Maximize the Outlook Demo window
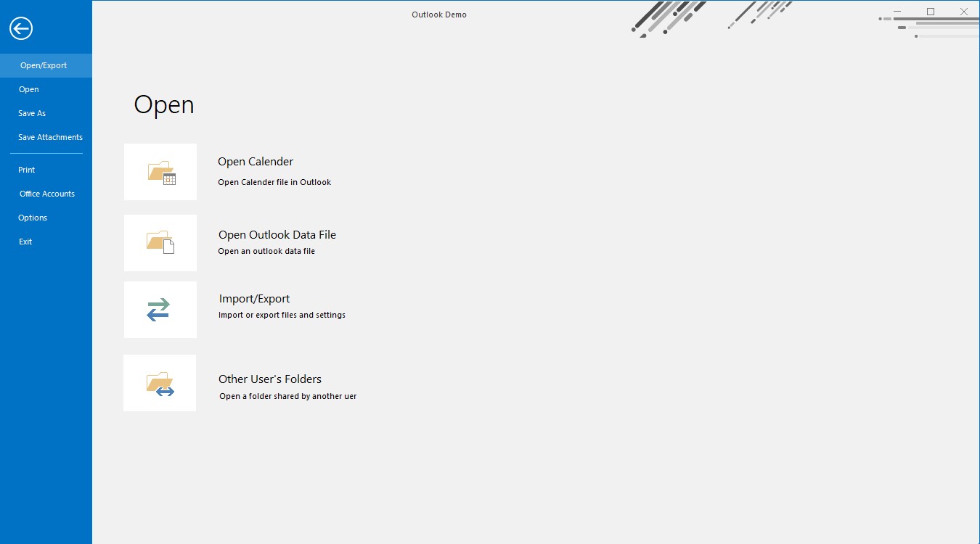This screenshot has width=980, height=544. coord(931,12)
